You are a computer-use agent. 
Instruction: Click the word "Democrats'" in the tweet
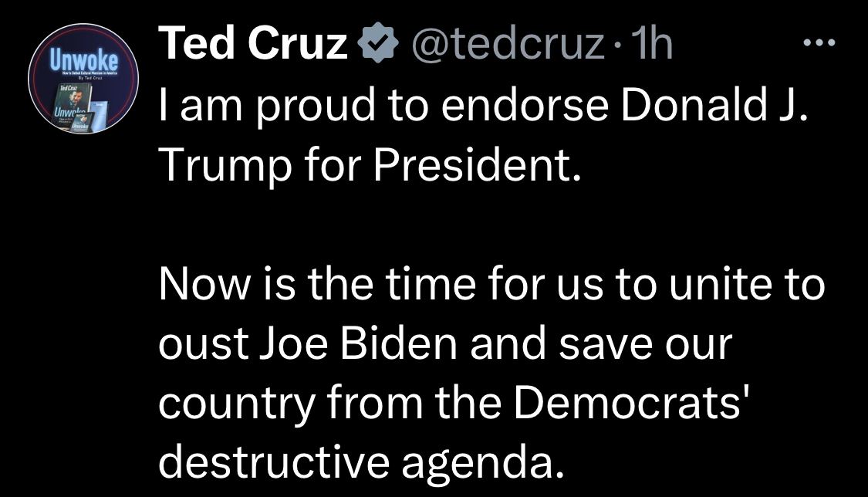pyautogui.click(x=628, y=403)
